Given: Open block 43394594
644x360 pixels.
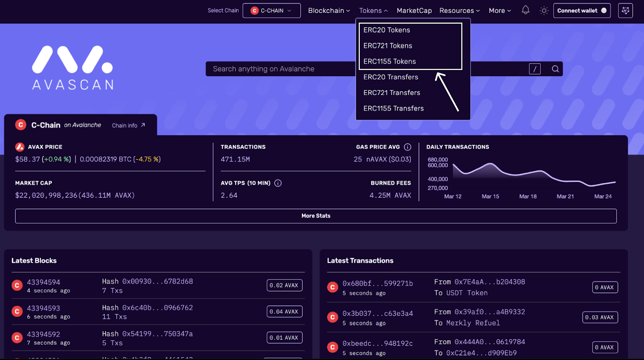Looking at the screenshot, I should pos(43,282).
